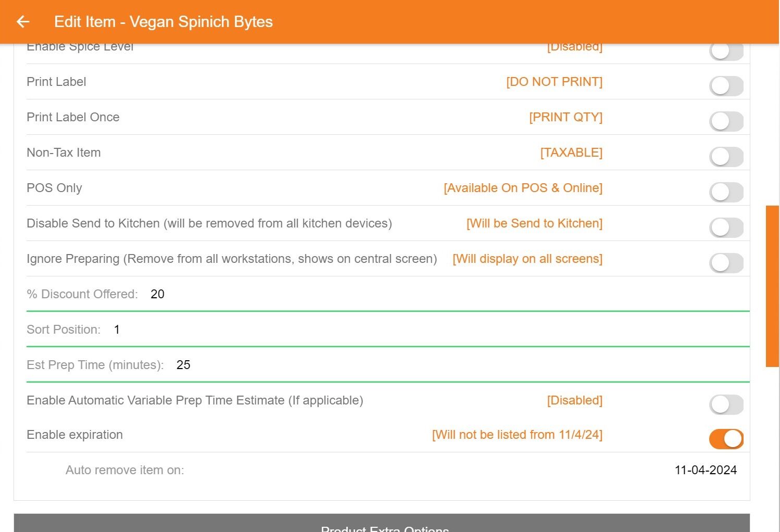Toggle Disable Send to Kitchen switch
The height and width of the screenshot is (532, 780).
[726, 227]
